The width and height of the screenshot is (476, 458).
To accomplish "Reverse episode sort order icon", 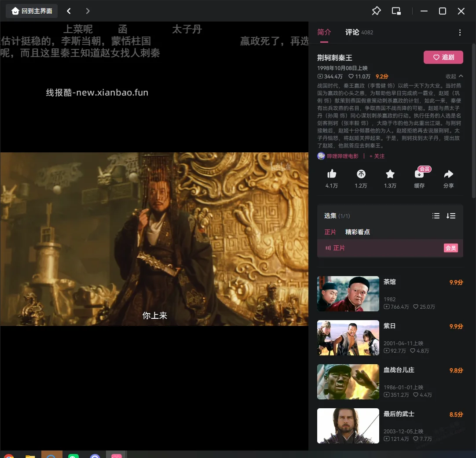I will 451,216.
